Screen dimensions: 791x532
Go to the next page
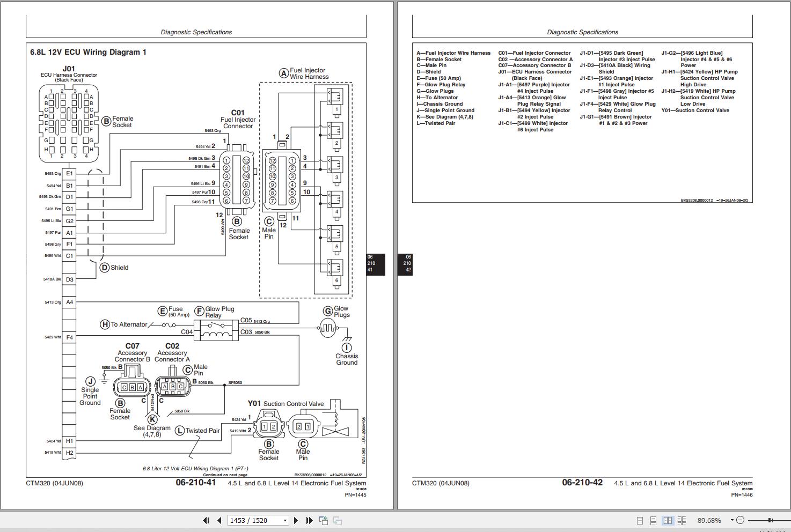(x=296, y=520)
